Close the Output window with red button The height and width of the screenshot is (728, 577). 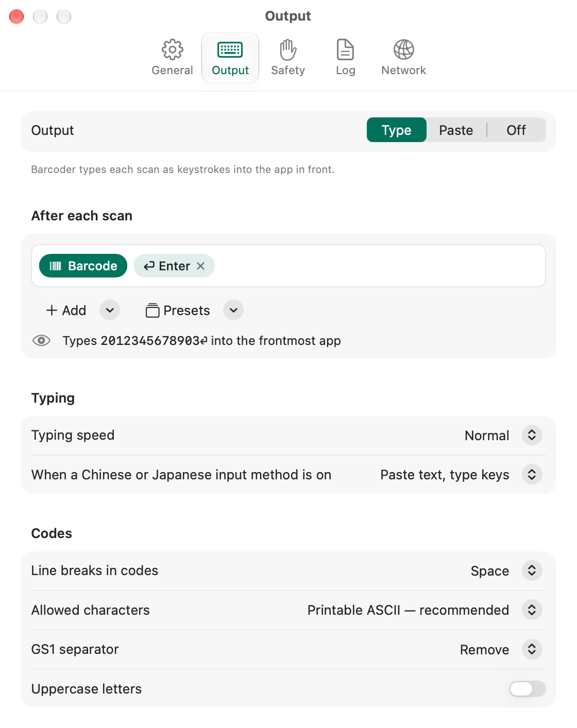coord(16,16)
